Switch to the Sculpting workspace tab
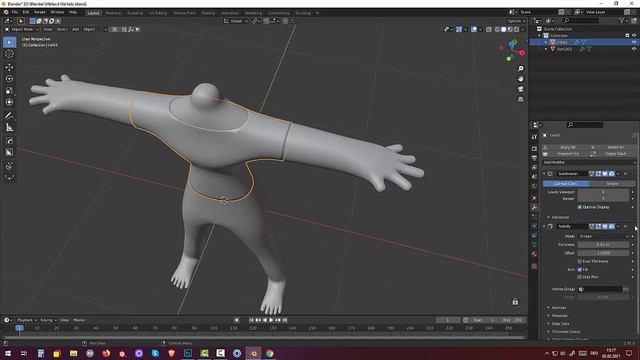640x360 pixels. 135,13
